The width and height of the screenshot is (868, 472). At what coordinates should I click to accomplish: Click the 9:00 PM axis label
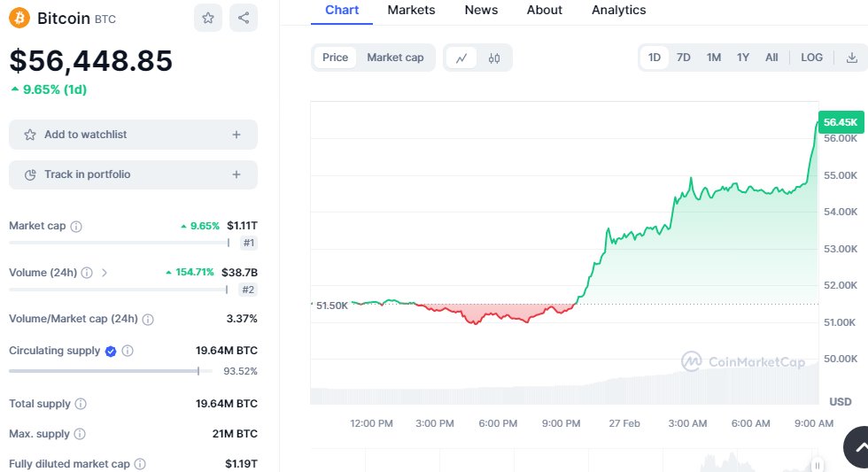(x=561, y=423)
